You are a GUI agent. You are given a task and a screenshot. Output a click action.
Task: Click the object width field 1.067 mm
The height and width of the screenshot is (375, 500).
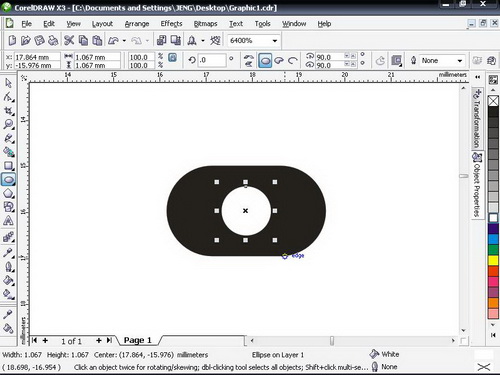point(97,57)
